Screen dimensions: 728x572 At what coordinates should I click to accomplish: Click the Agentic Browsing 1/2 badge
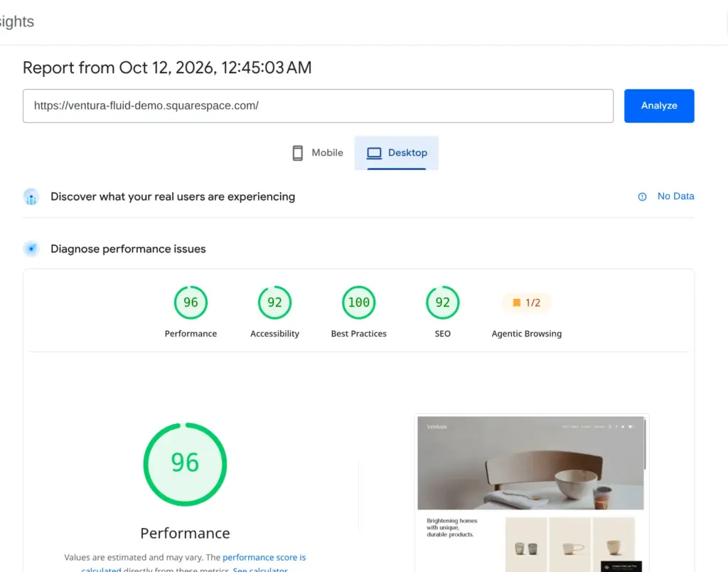click(x=527, y=303)
